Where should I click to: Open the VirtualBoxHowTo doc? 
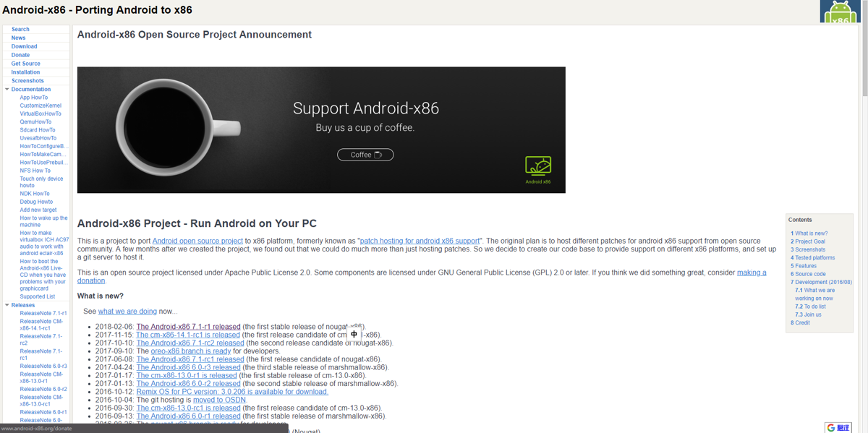(41, 113)
